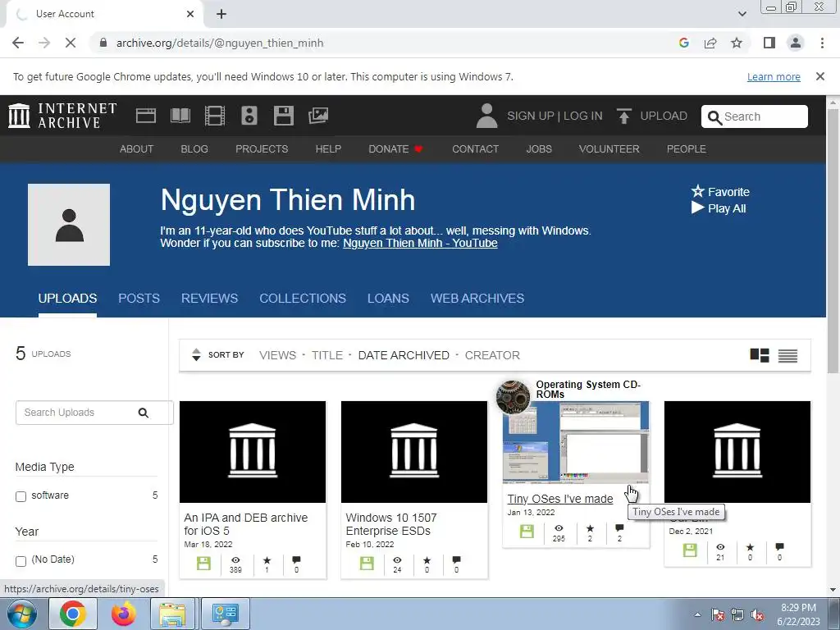
Task: Dismiss the Chrome update banner
Action: click(820, 76)
